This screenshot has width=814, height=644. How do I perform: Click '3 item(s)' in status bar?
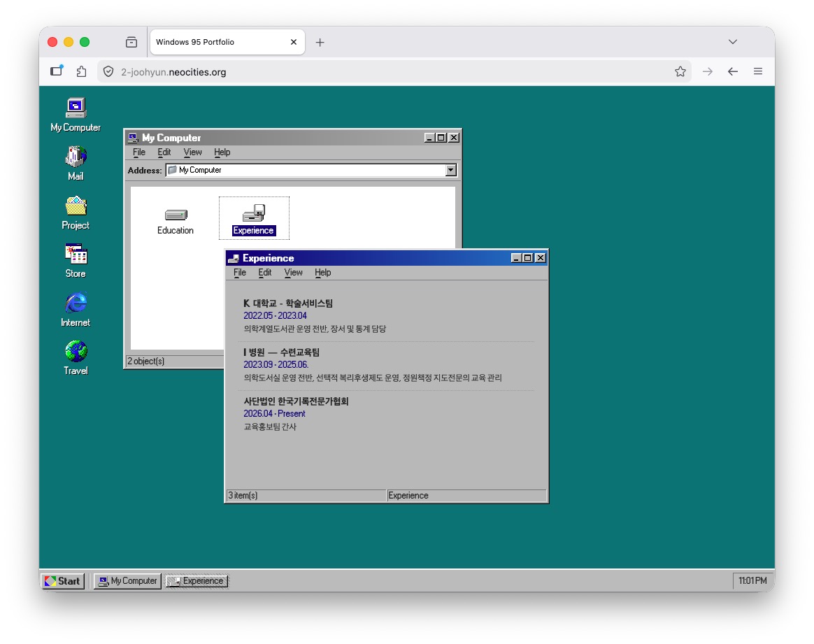(243, 496)
